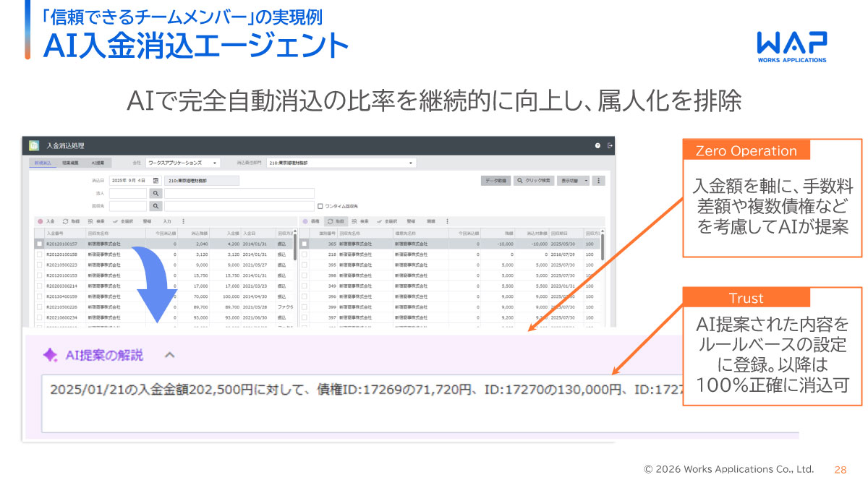The image size is (868, 488).
Task: Click the Zero Operation orange label
Action: click(x=746, y=150)
